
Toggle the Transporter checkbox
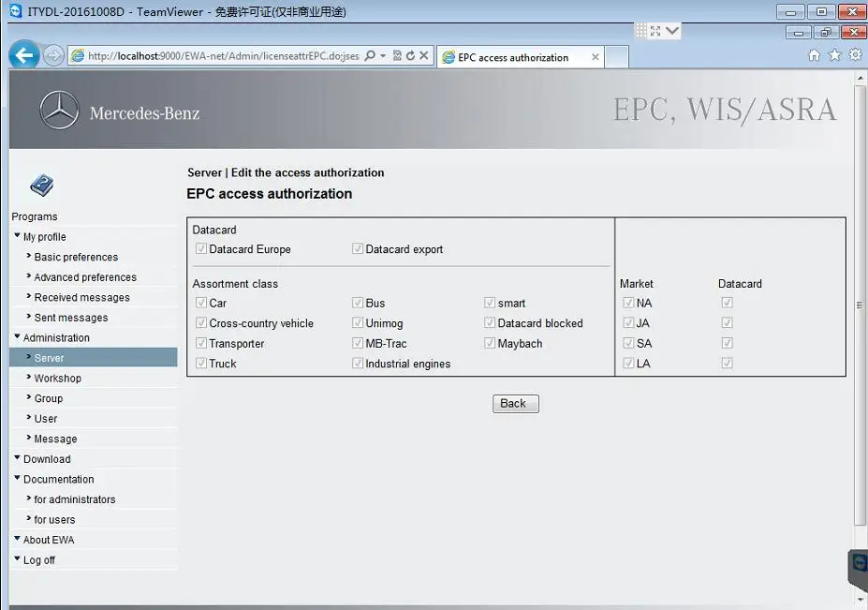tap(201, 343)
